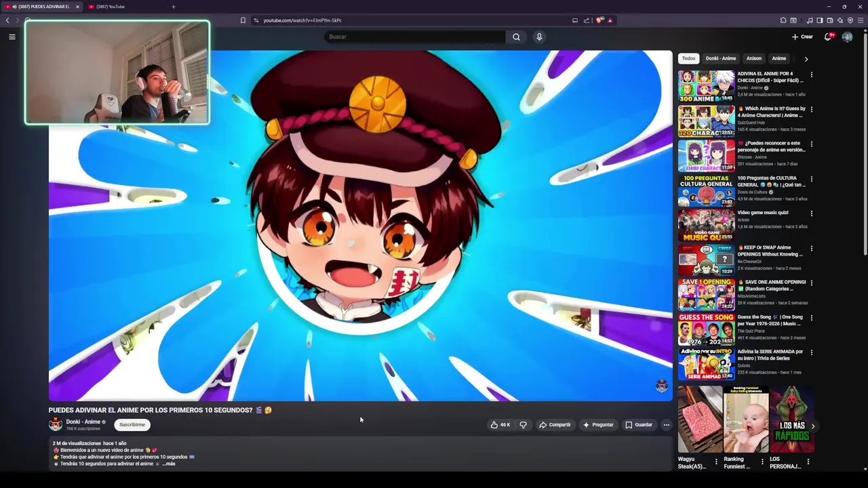The height and width of the screenshot is (488, 868).
Task: Select the Todos filter chip
Action: 688,58
